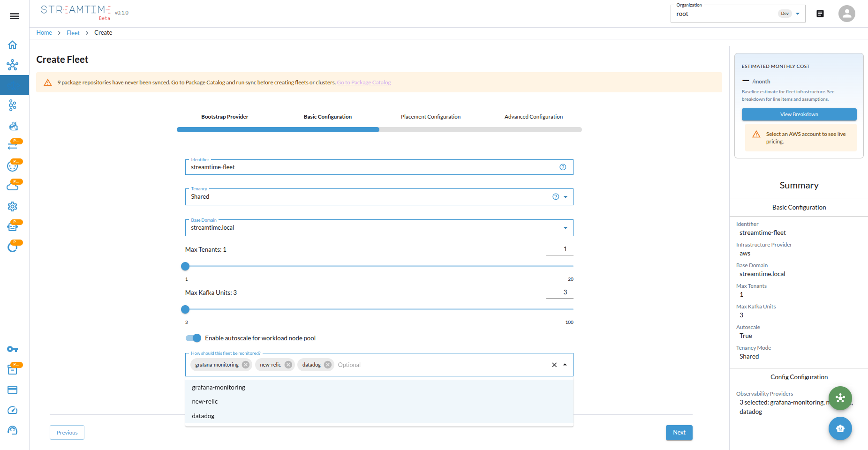The height and width of the screenshot is (450, 868).
Task: Click the Max Tenants number input
Action: point(560,249)
